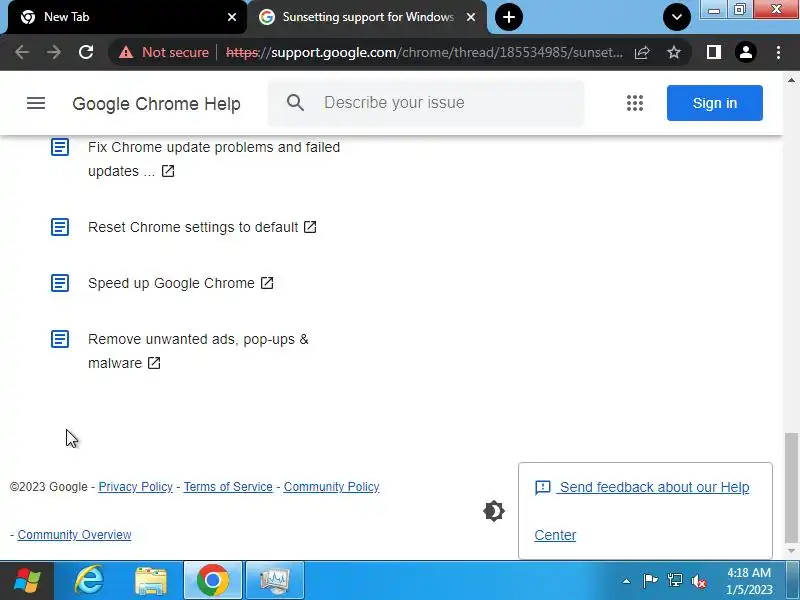Click article icon beside Reset Chrome settings
This screenshot has height=600, width=800.
click(60, 227)
